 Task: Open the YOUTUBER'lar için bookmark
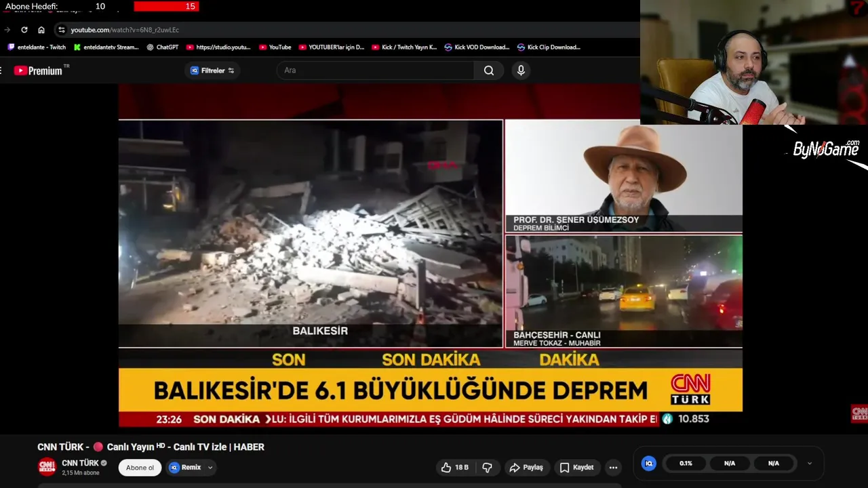pos(331,47)
